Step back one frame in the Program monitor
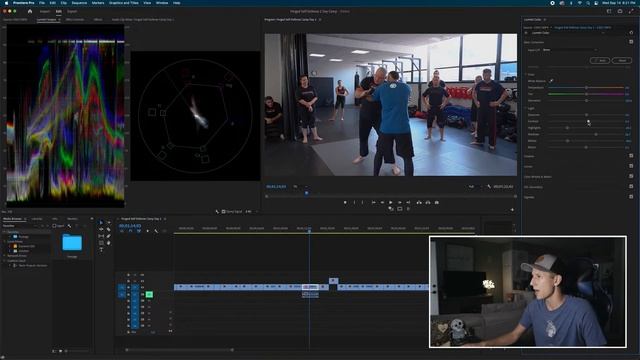The height and width of the screenshot is (360, 640). [x=382, y=202]
